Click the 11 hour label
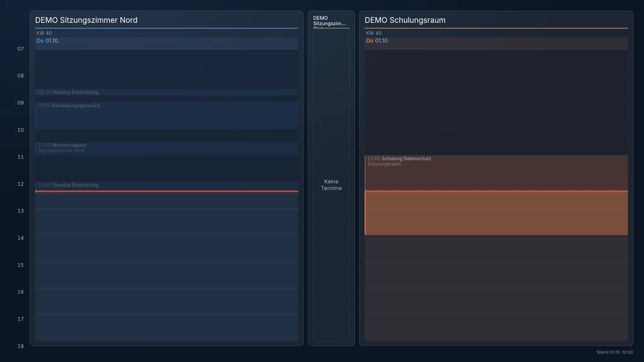Image resolution: width=644 pixels, height=362 pixels. (x=21, y=157)
